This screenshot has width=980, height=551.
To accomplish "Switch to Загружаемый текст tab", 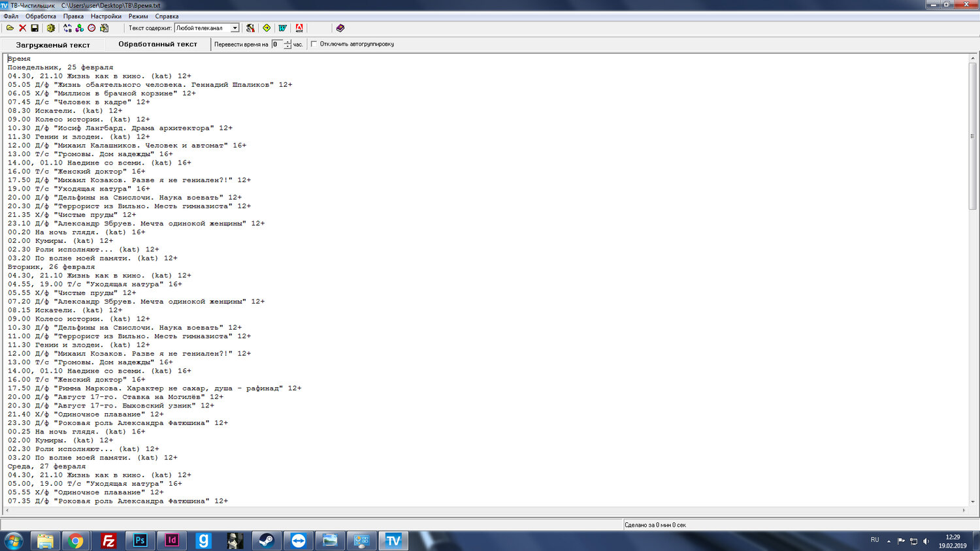I will point(53,45).
